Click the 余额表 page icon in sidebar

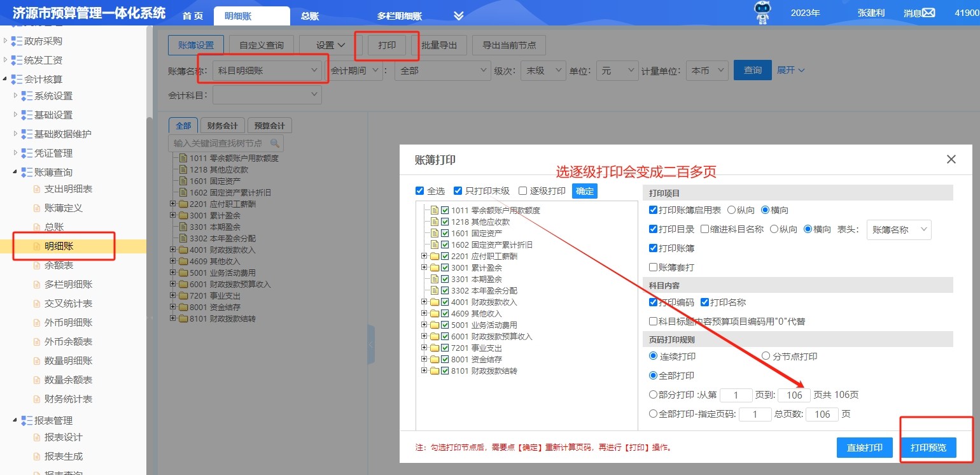pyautogui.click(x=37, y=266)
